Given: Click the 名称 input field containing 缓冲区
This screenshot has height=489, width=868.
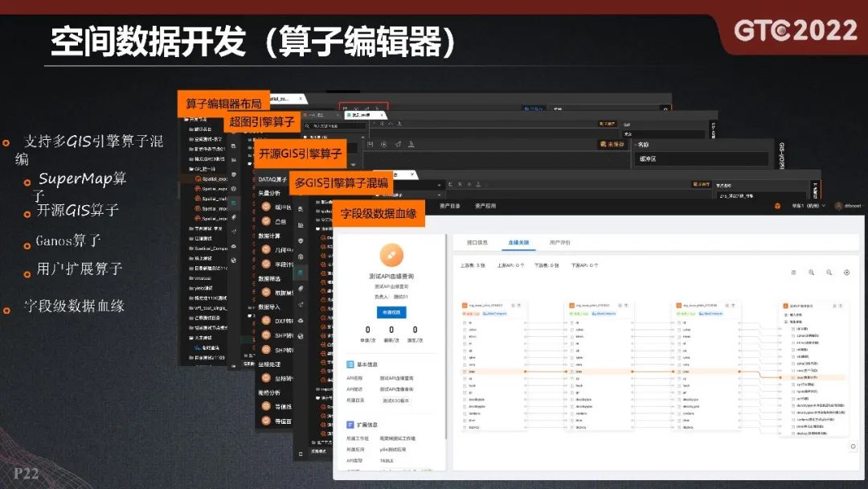Looking at the screenshot, I should coord(702,159).
